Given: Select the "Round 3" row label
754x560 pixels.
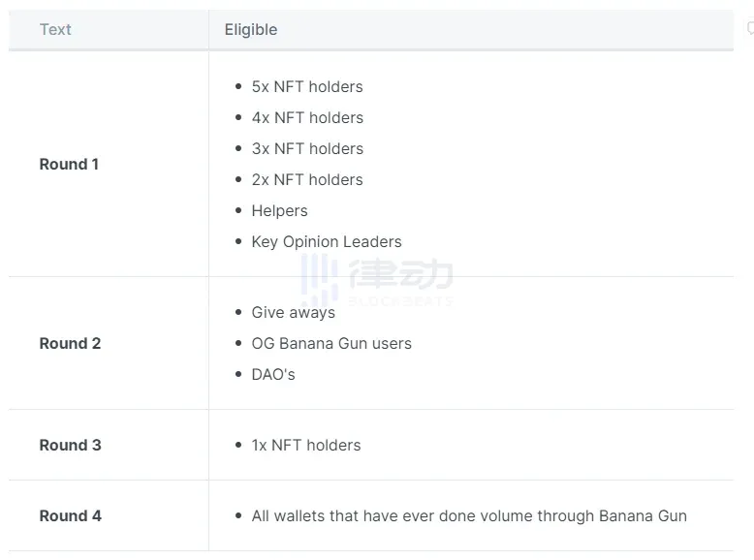Looking at the screenshot, I should click(70, 445).
